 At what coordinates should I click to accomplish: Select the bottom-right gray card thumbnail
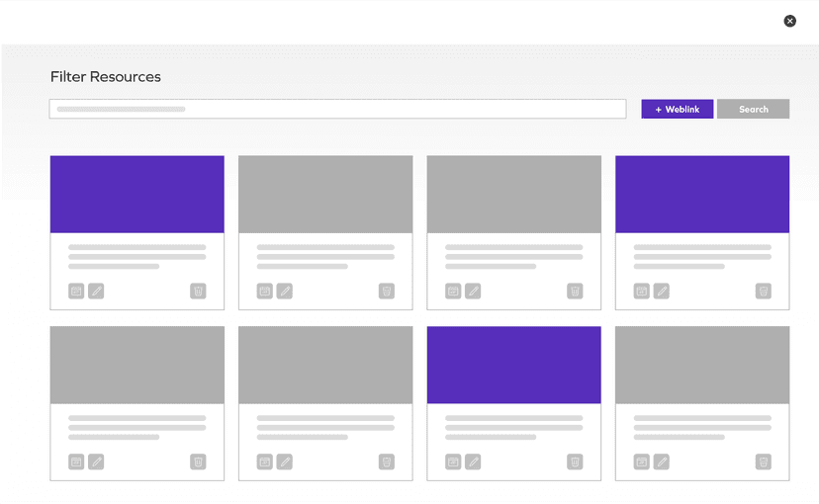coord(702,365)
